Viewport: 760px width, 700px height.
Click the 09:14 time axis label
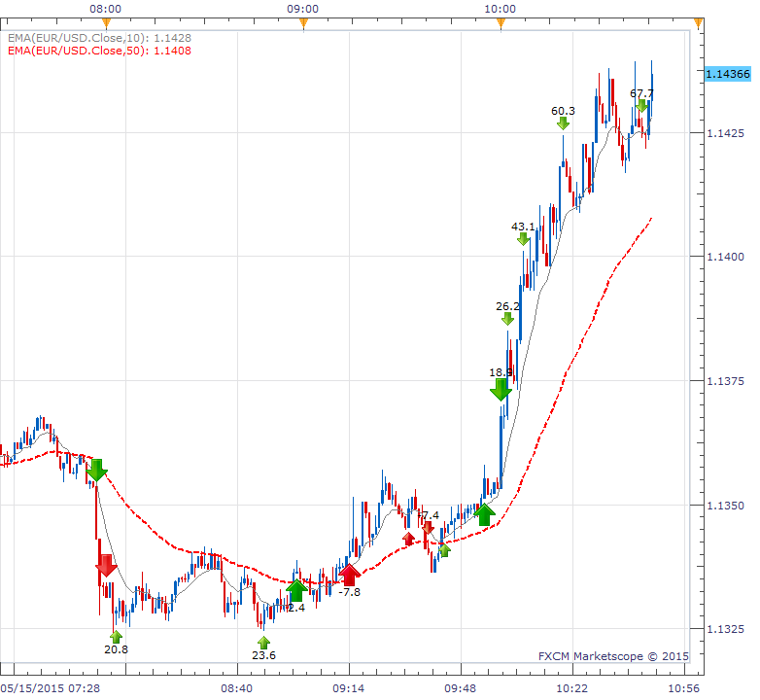point(349,688)
